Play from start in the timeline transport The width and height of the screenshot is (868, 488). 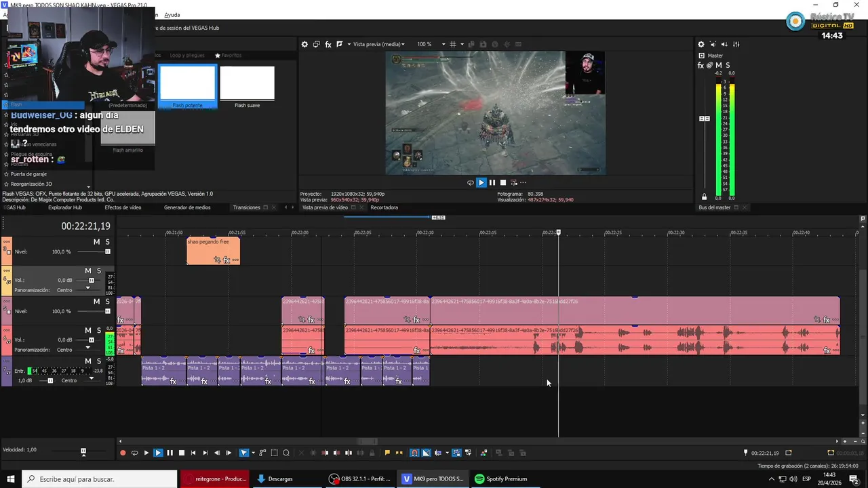pos(146,453)
